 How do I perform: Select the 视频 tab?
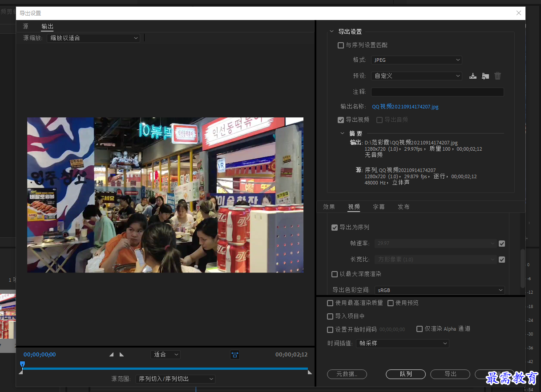(x=354, y=207)
